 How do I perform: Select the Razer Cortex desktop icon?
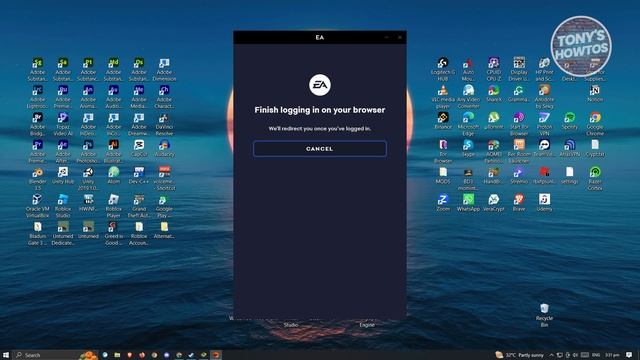tap(595, 179)
